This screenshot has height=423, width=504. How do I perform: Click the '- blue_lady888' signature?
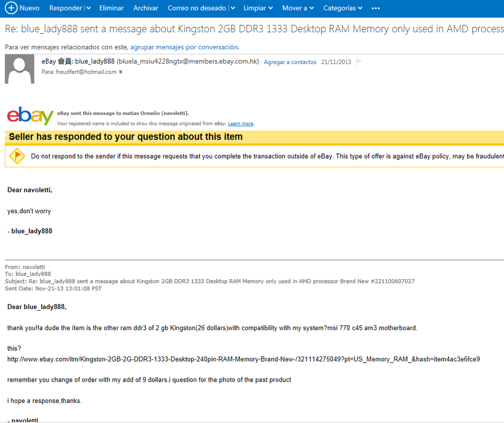[x=30, y=231]
